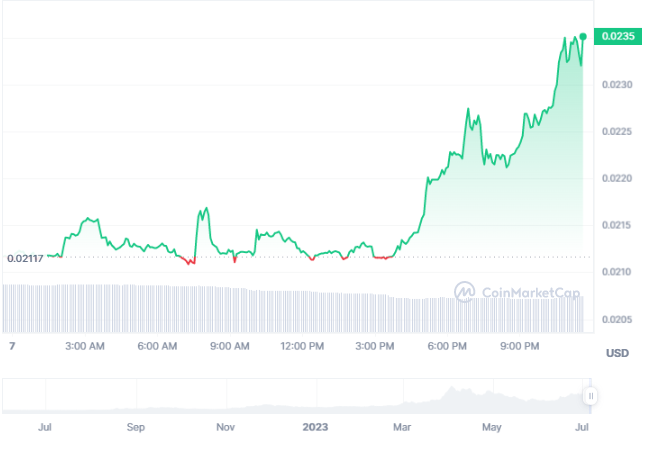Click the green dot at the line's end
This screenshot has height=452, width=651.
click(x=583, y=37)
